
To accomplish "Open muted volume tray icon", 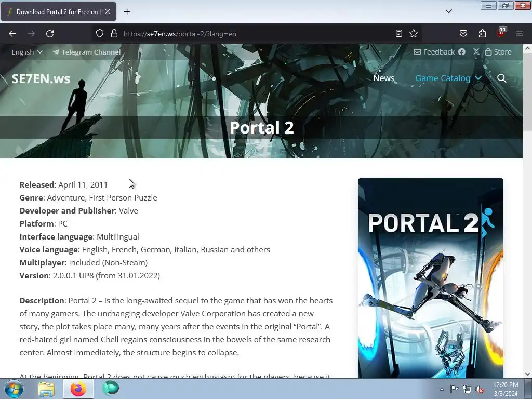I will [480, 390].
